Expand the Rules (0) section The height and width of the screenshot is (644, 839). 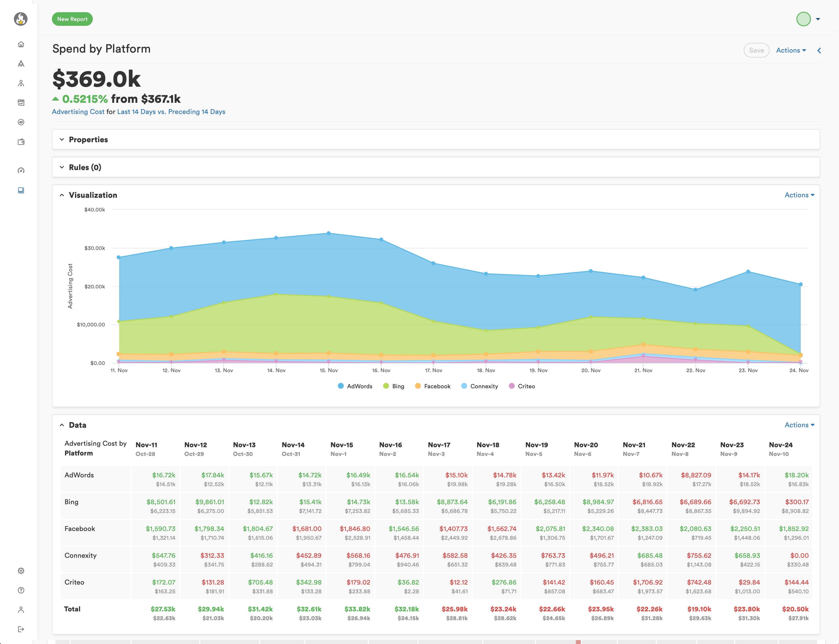[x=85, y=167]
